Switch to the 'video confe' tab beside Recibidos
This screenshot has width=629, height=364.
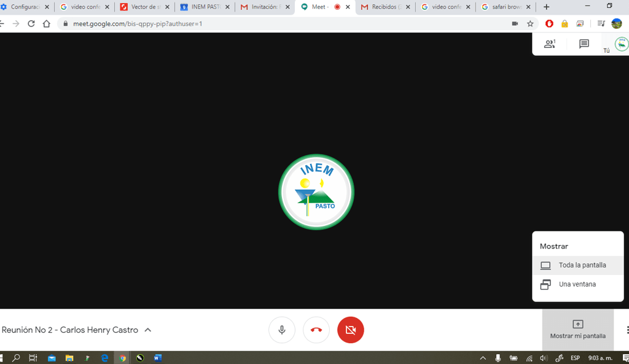pyautogui.click(x=446, y=7)
